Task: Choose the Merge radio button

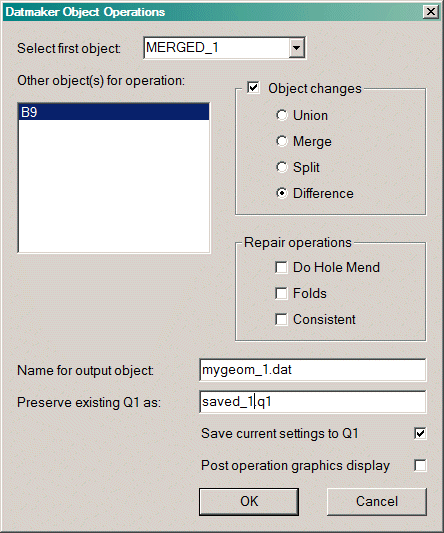Action: 282,141
